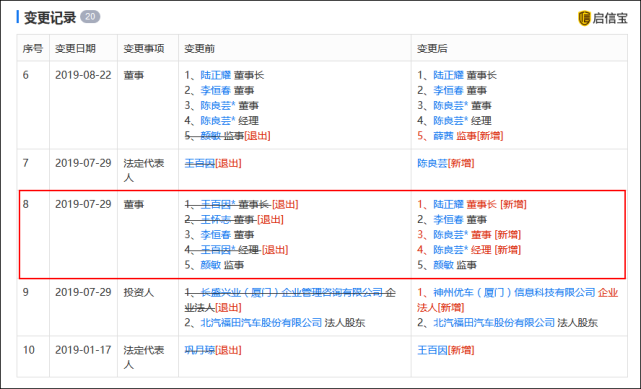641x389 pixels.
Task: Click the 启信宝 shield logo icon
Action: [584, 18]
